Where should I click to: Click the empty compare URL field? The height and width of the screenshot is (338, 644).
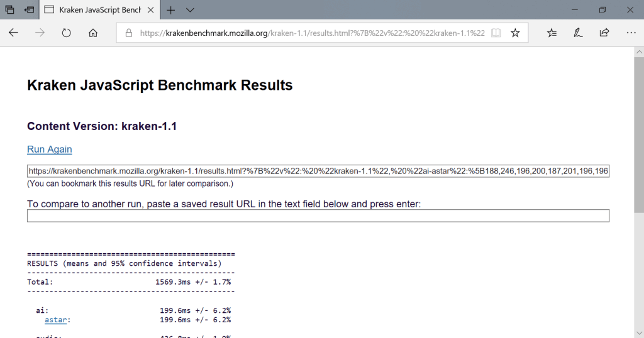(318, 215)
